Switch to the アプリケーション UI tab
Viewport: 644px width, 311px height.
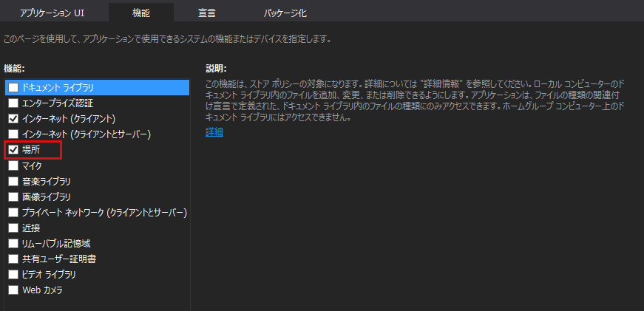(52, 13)
